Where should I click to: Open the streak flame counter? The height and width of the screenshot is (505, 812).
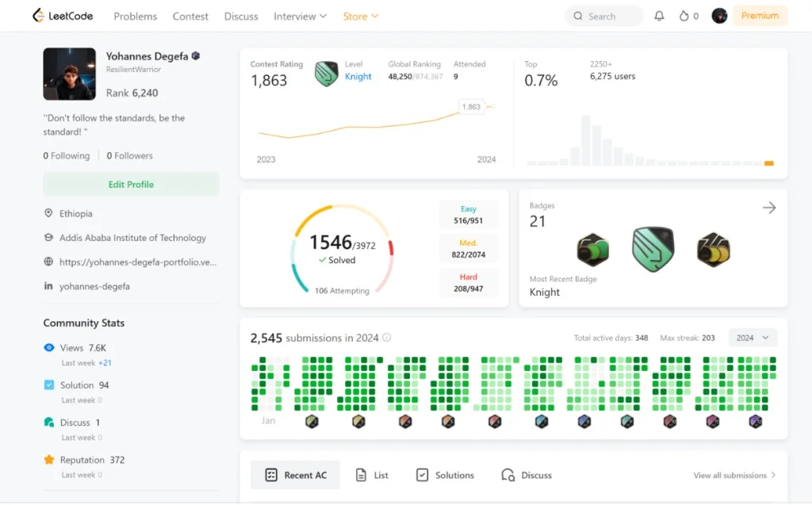[x=689, y=16]
